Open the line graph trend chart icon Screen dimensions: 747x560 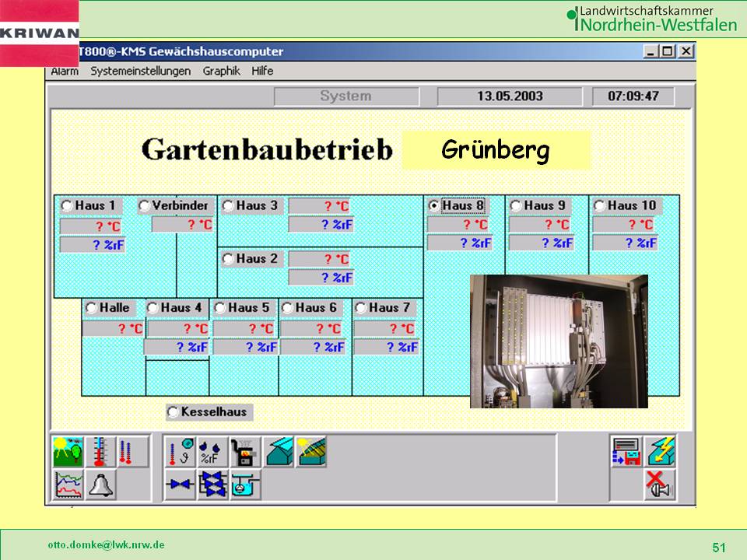coord(68,485)
